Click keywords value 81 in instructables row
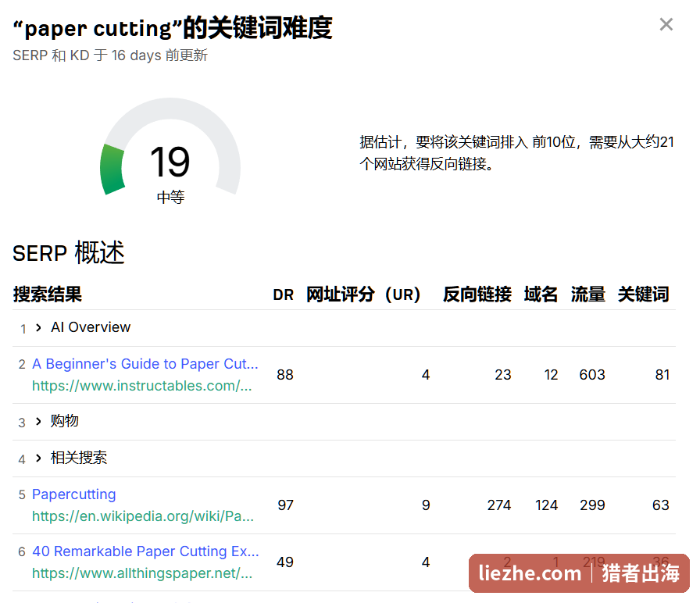 (662, 375)
